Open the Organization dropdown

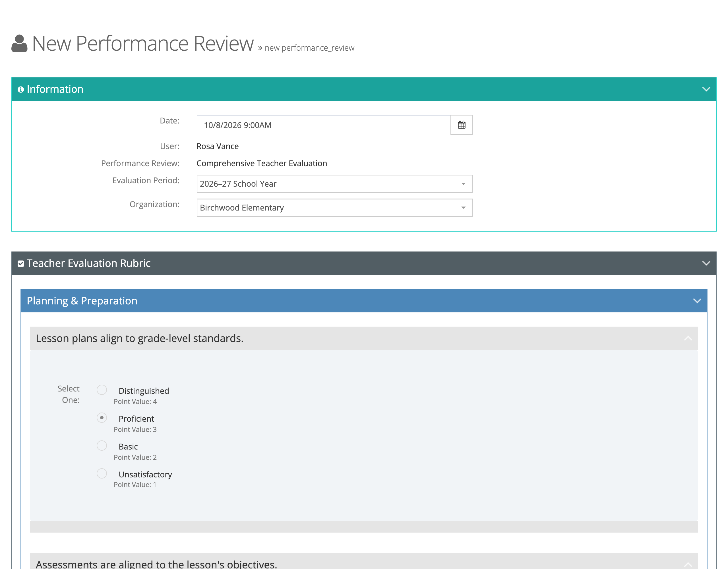coord(334,208)
